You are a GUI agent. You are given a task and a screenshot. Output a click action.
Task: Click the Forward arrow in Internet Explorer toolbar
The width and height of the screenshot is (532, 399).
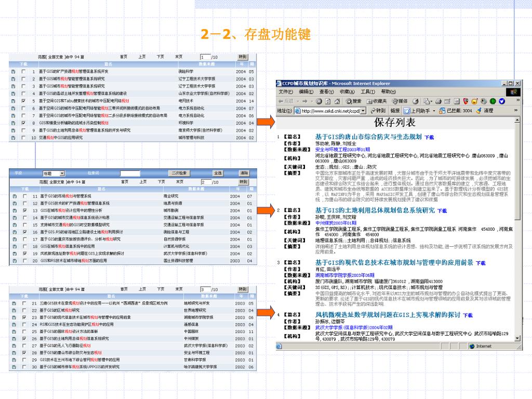pyautogui.click(x=304, y=101)
